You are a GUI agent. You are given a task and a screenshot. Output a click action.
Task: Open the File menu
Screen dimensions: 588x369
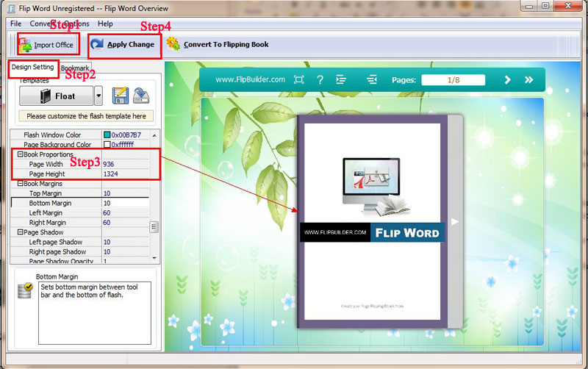pos(15,24)
